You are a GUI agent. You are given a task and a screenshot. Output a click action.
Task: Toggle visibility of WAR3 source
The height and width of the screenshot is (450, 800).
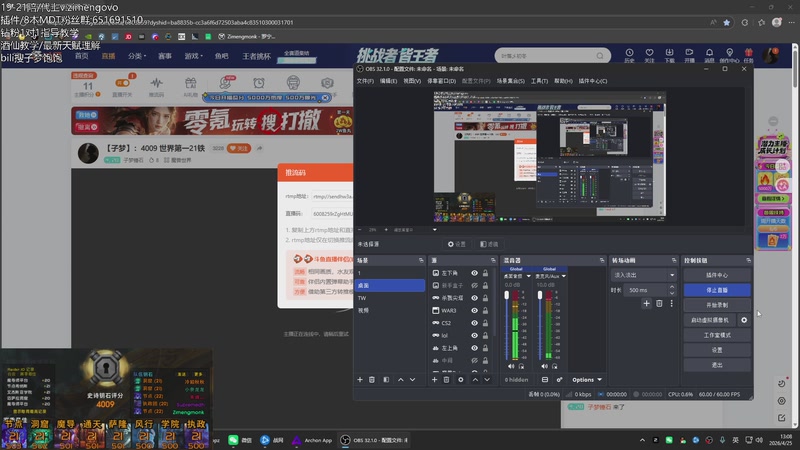[474, 310]
